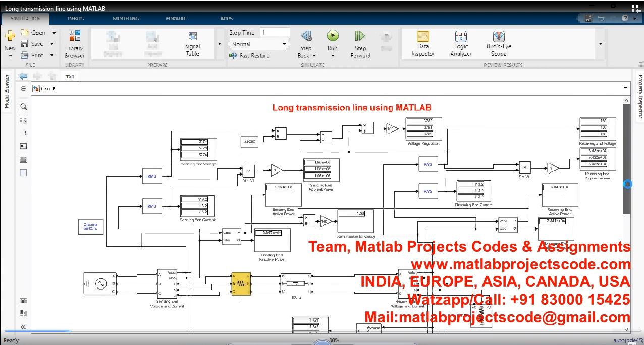
Task: Click the Stop Time input field
Action: [x=275, y=32]
